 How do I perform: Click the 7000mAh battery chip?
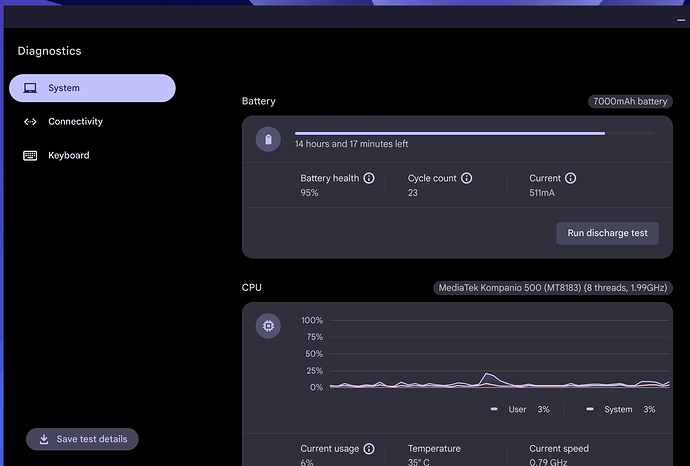coord(630,102)
